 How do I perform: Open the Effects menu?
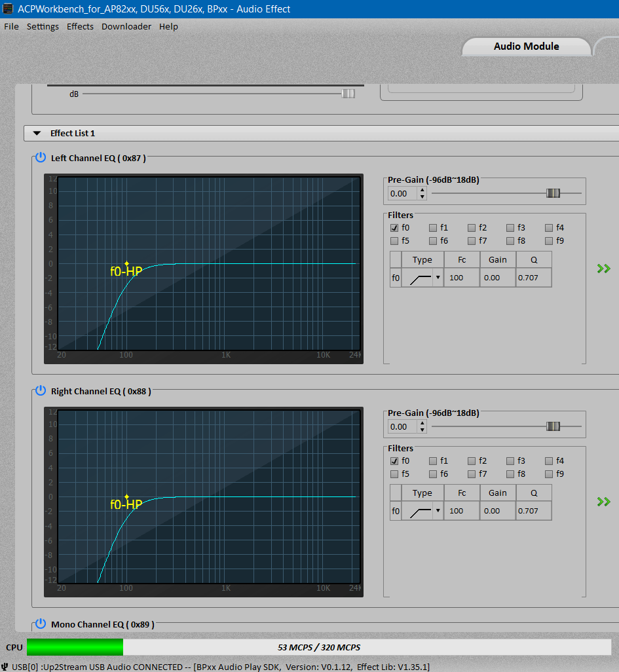(80, 27)
